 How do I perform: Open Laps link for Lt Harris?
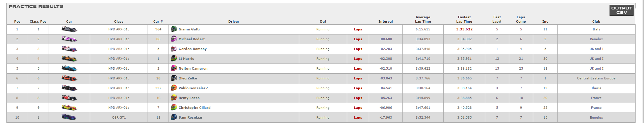(x=358, y=59)
